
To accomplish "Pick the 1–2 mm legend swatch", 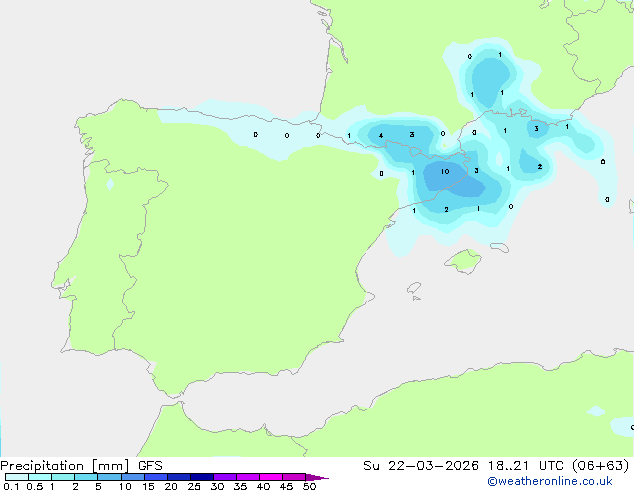I will pos(63,477).
